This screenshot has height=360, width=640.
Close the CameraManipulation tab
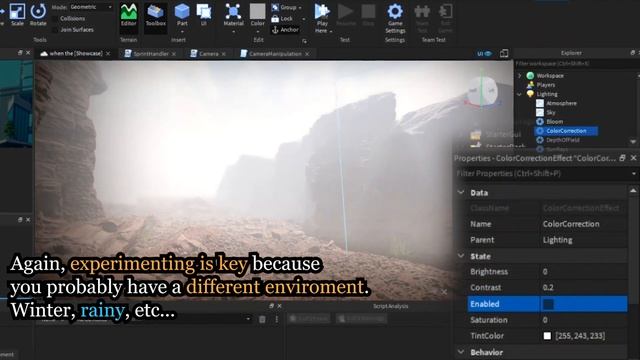coord(307,54)
